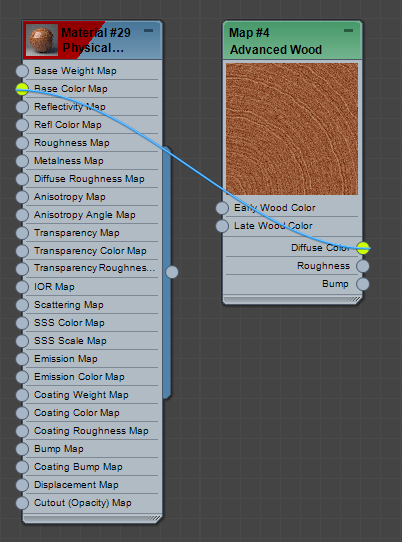
Task: Click the Bump Map input socket
Action: pos(22,449)
